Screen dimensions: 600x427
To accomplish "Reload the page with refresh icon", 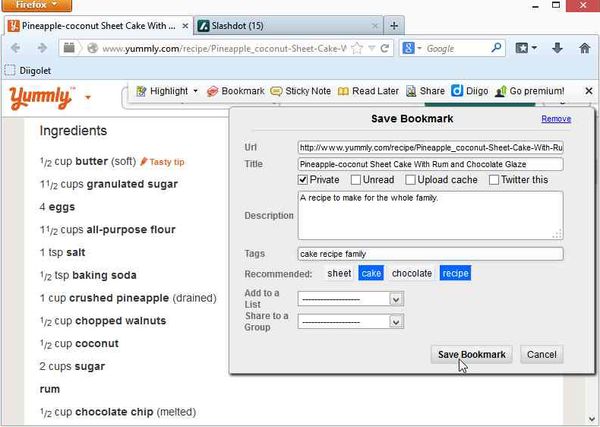I will pos(385,49).
